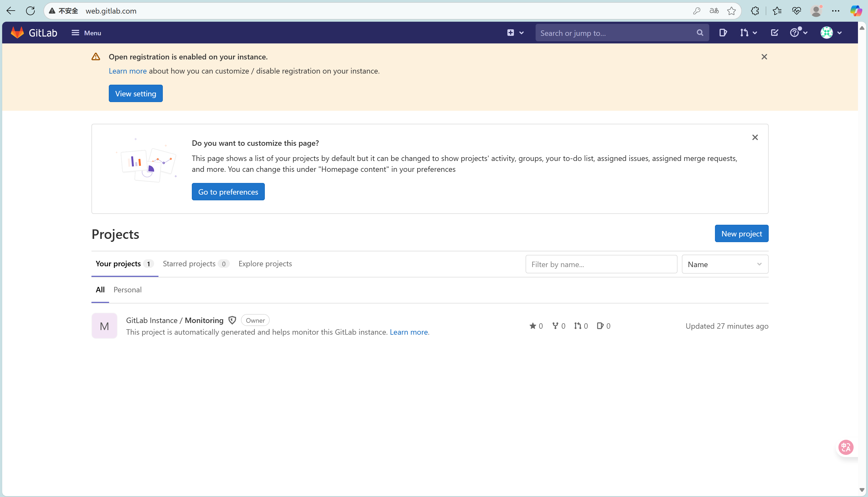
Task: Open browser settings and more menu
Action: tap(836, 11)
